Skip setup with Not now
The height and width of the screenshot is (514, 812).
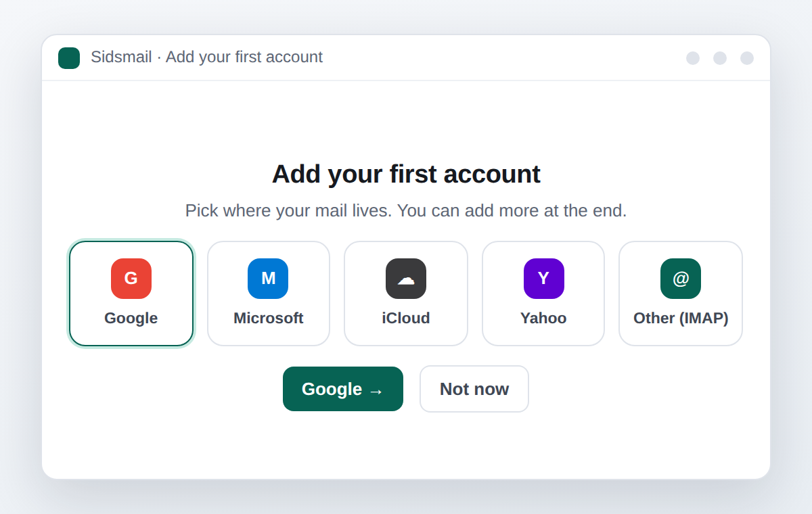(x=474, y=389)
